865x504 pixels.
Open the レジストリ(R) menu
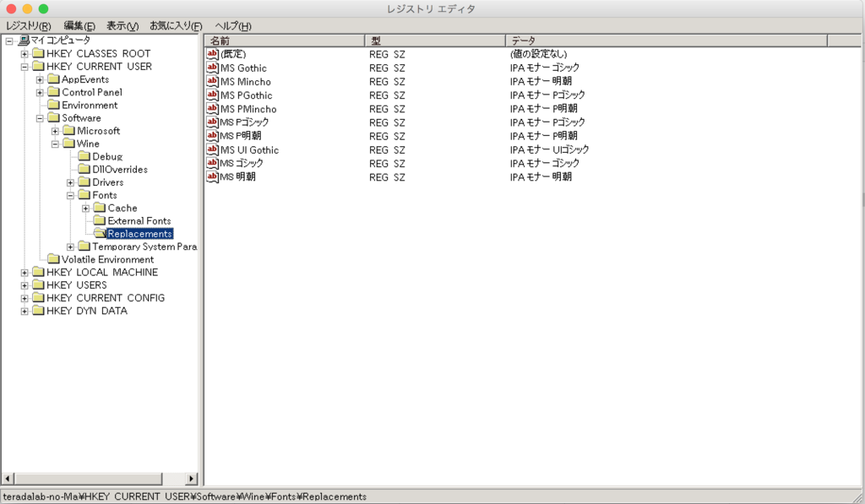point(29,26)
